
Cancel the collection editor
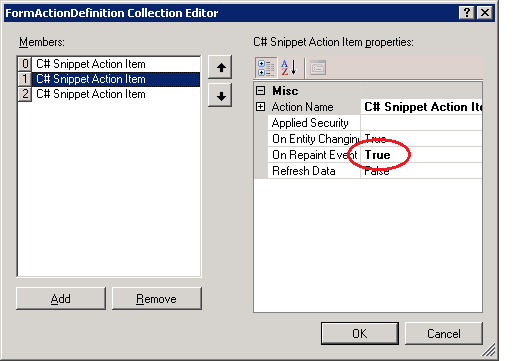pyautogui.click(x=444, y=333)
